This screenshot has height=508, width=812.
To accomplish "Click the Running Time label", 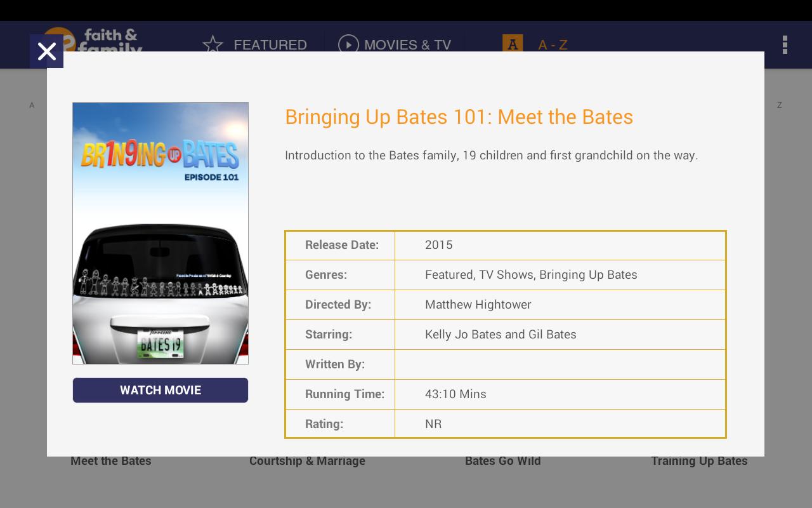I will (x=345, y=394).
